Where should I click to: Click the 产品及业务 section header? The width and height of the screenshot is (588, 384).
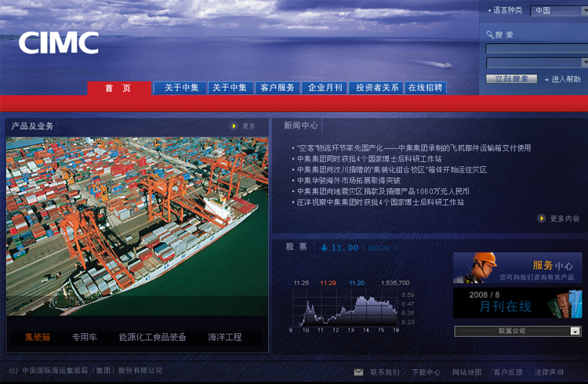32,126
